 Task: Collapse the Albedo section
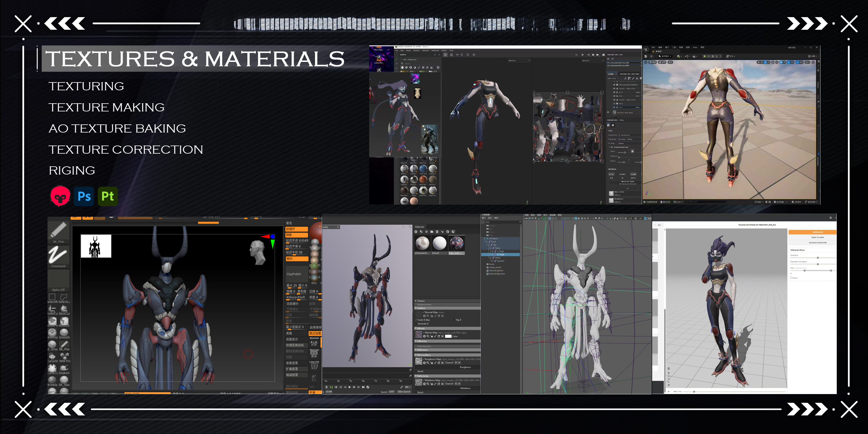416,328
